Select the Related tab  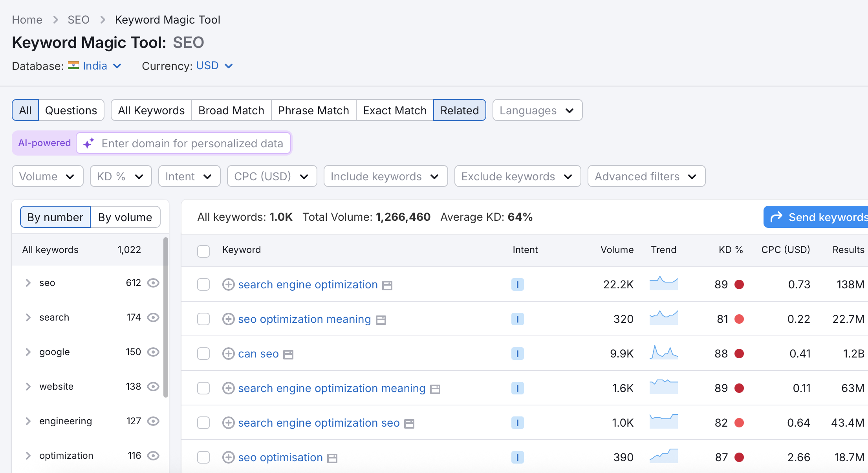click(x=460, y=110)
